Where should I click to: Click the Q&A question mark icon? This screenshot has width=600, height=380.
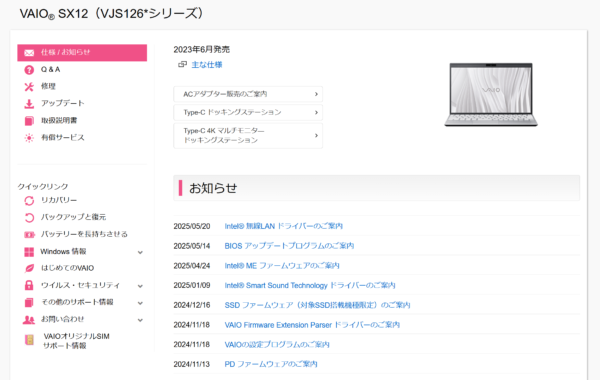pos(29,70)
